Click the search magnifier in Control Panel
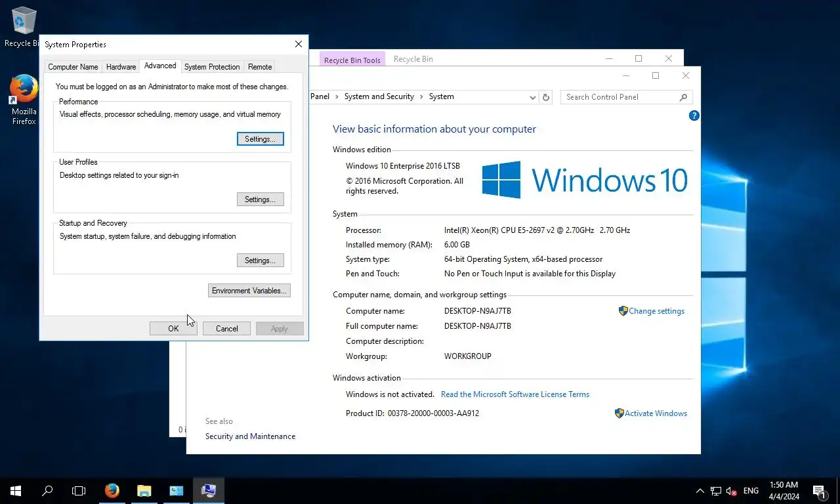840x504 pixels. pos(683,97)
